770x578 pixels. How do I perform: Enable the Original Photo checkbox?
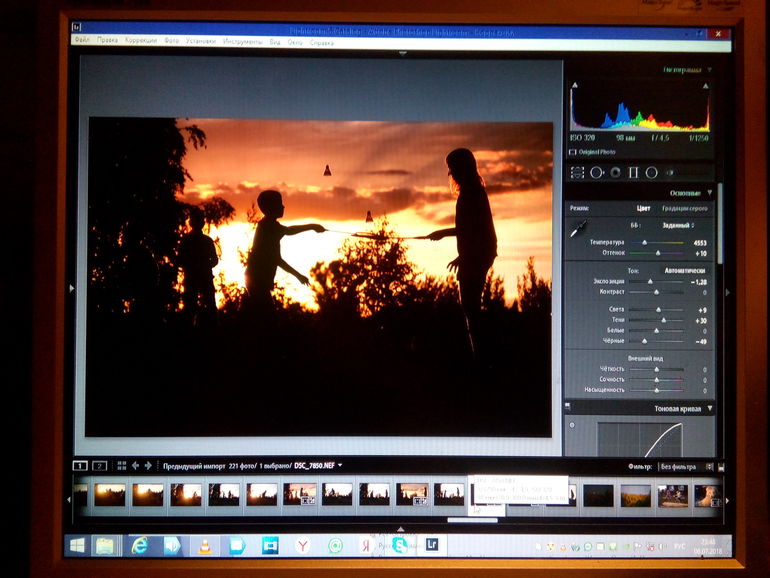[573, 152]
